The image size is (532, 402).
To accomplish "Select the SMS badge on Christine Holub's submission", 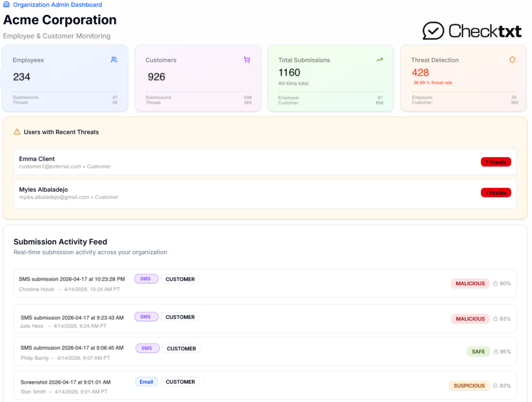I will click(146, 279).
